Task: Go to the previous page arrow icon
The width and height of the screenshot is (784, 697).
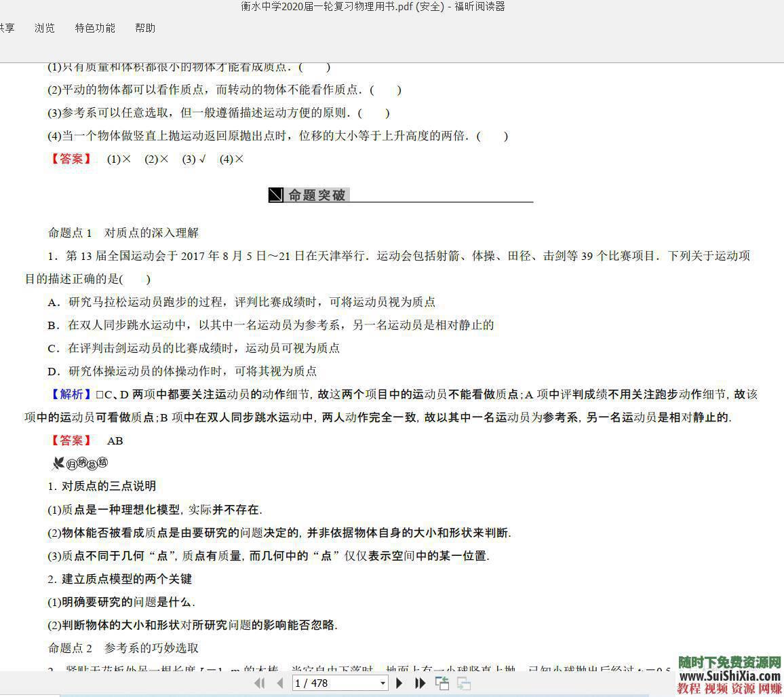Action: pos(280,683)
